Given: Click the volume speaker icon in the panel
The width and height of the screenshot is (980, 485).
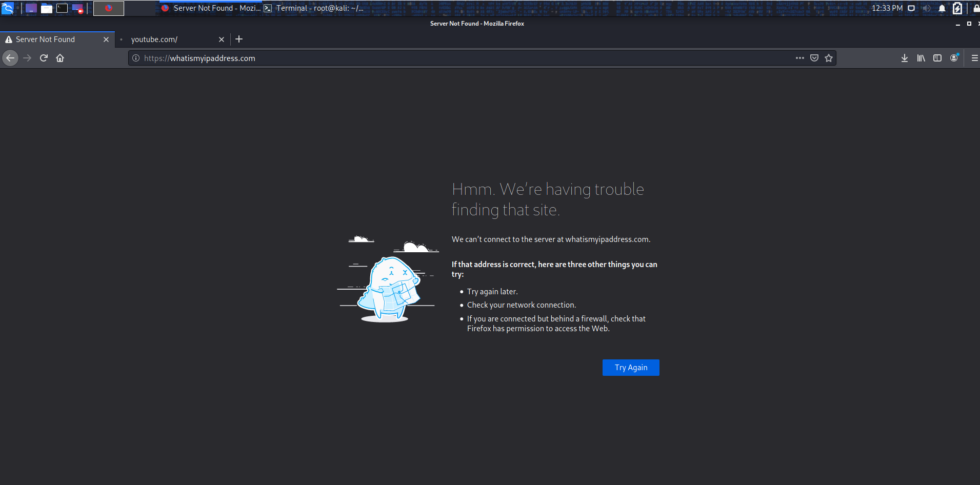Looking at the screenshot, I should [x=927, y=8].
